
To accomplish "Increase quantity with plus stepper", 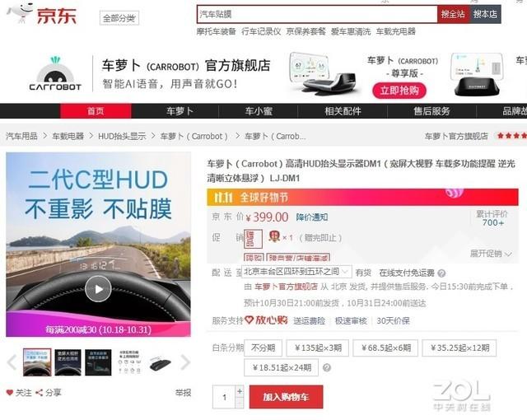I will point(240,391).
